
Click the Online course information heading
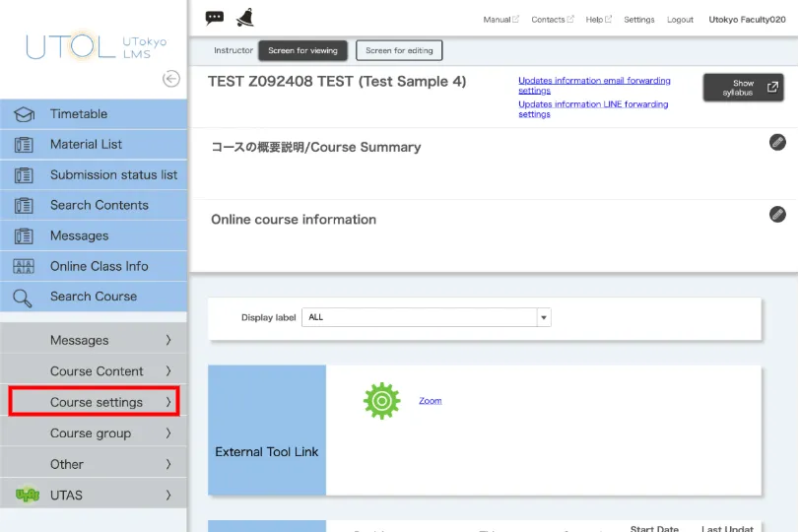tap(294, 220)
